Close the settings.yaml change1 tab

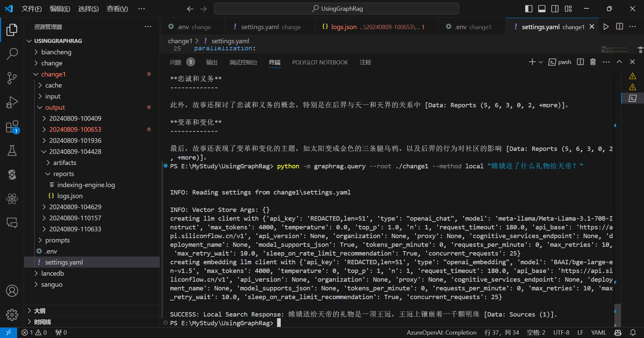(x=592, y=26)
